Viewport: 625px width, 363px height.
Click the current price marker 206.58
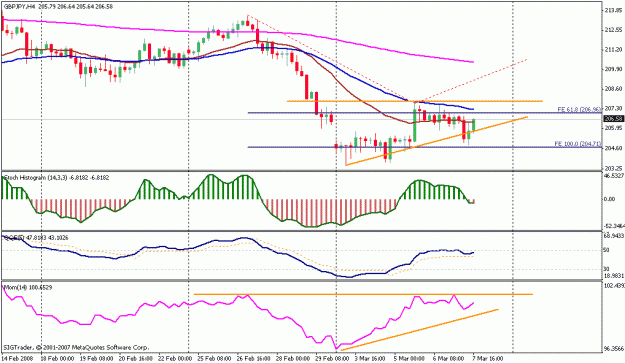point(614,119)
